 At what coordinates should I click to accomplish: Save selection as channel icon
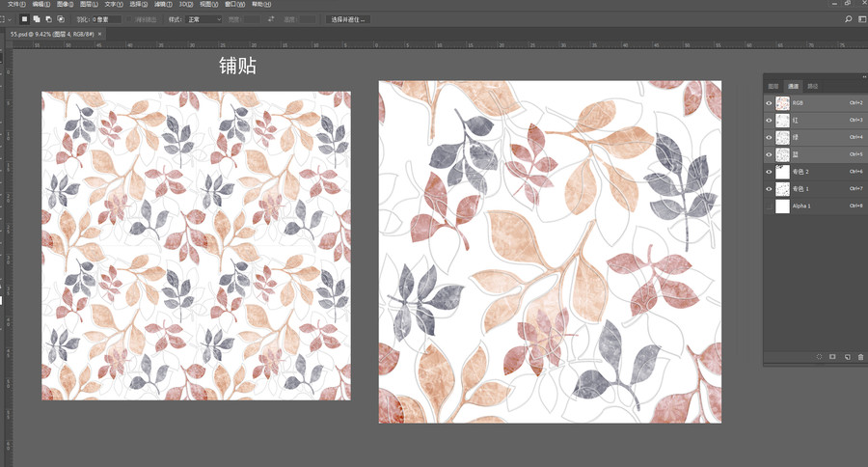tap(832, 357)
